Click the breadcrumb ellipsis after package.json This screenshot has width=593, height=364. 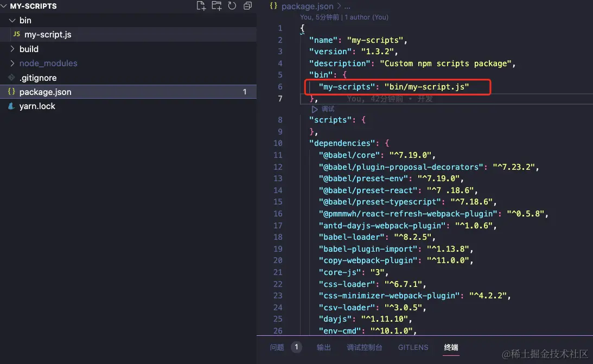point(347,7)
